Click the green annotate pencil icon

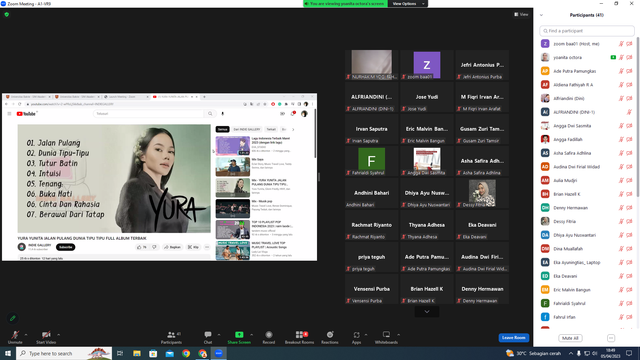[x=13, y=318]
